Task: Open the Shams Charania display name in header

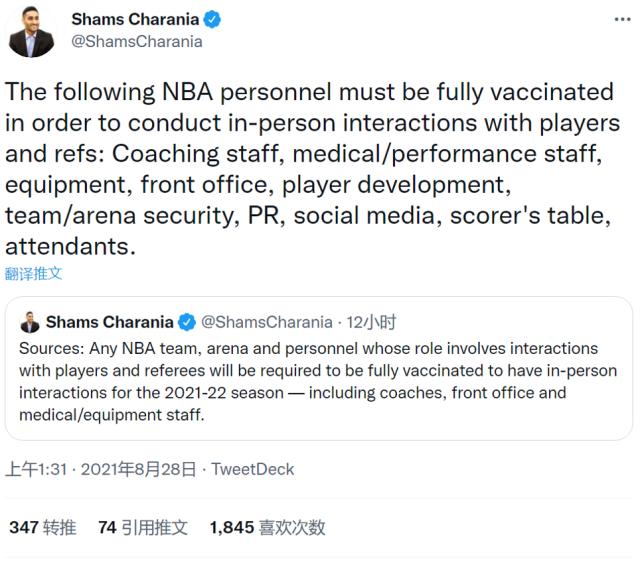Action: pyautogui.click(x=135, y=20)
